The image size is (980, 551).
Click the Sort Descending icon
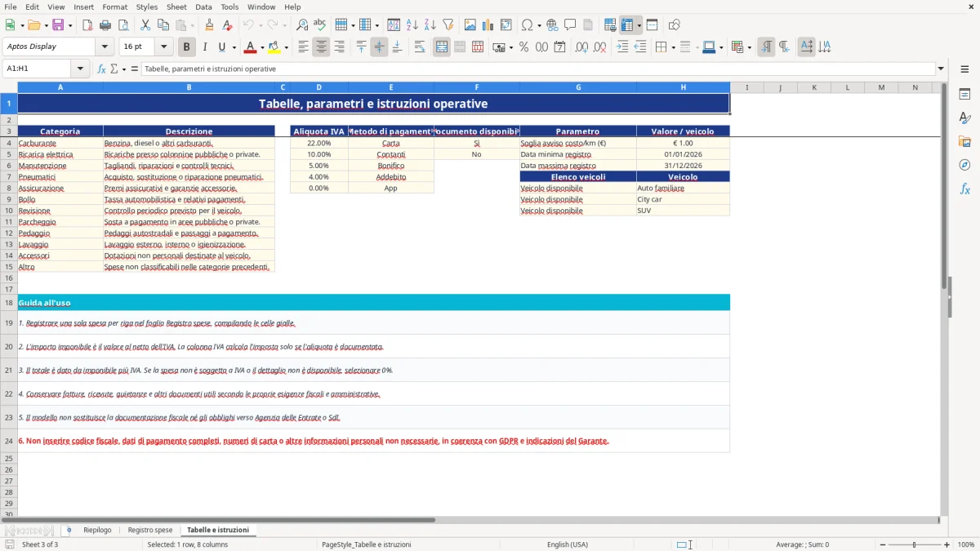click(x=430, y=25)
